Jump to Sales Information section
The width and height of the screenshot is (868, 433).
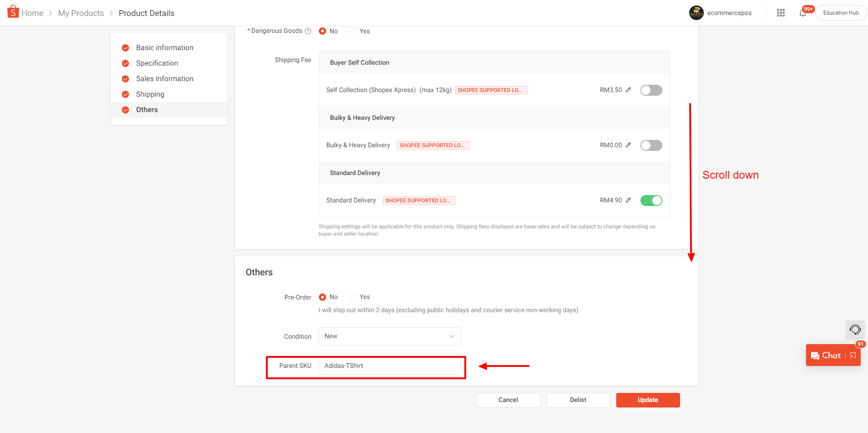[x=165, y=79]
